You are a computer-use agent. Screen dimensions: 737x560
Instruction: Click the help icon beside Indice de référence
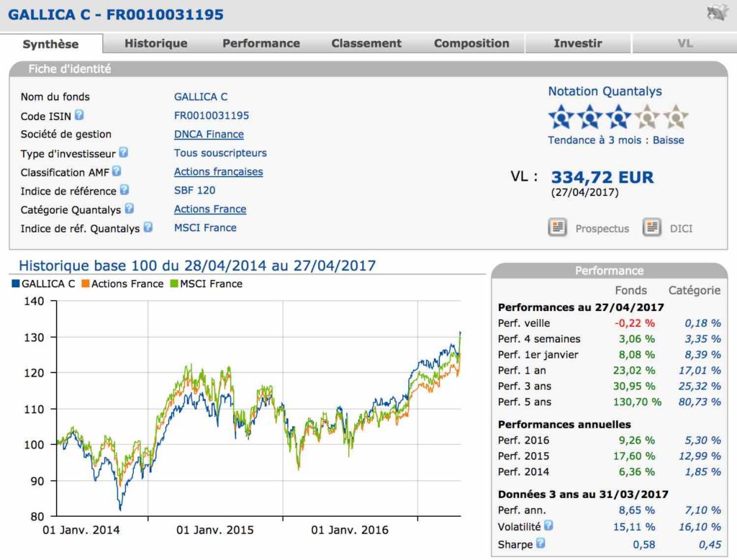tap(124, 189)
